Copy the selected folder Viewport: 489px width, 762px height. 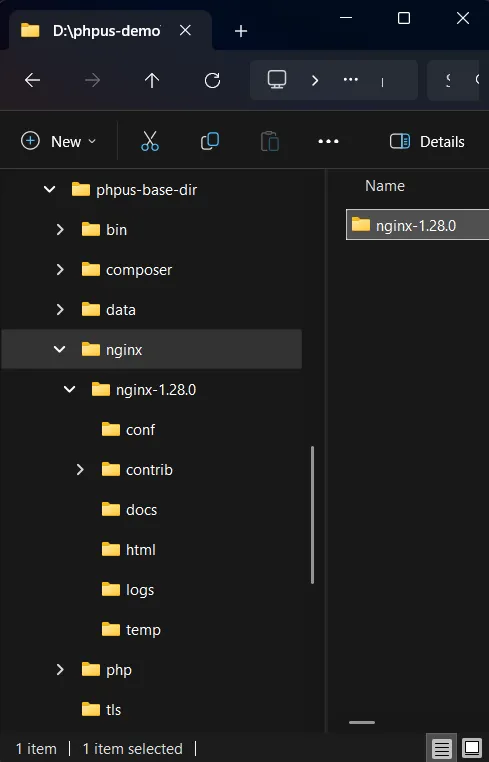pos(210,141)
